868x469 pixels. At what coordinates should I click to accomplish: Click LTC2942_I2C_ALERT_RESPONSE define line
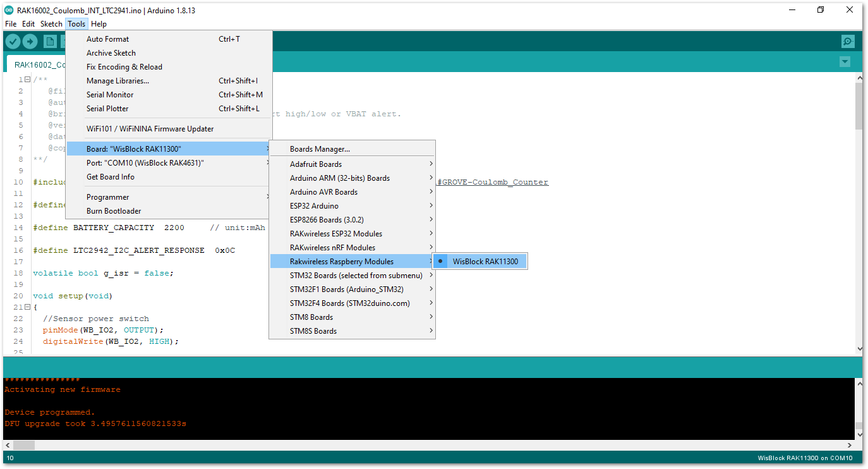coord(134,250)
